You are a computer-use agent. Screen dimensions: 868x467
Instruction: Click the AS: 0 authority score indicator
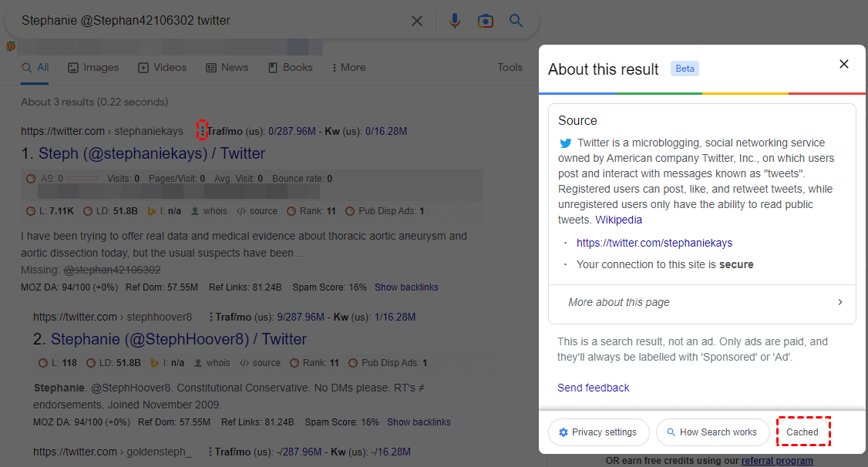[x=62, y=179]
